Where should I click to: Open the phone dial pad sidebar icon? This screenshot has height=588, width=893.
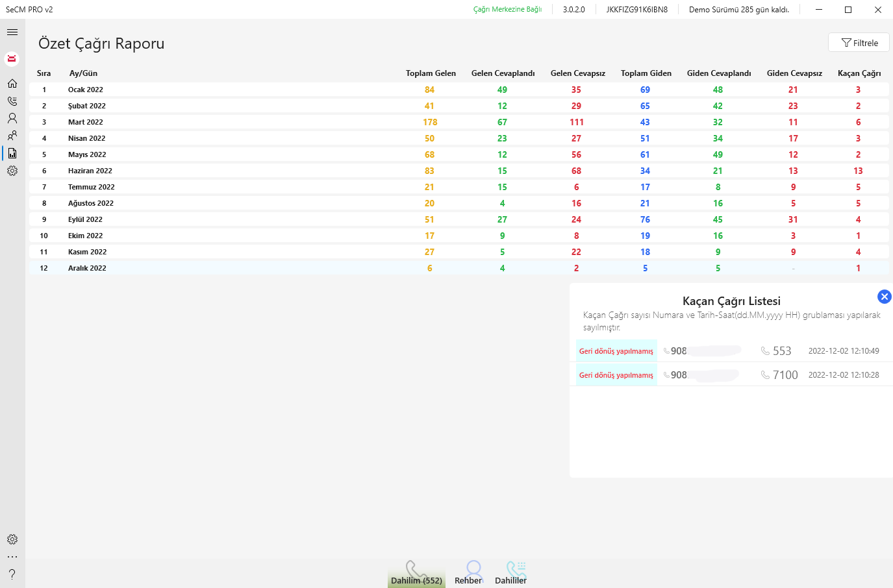coord(12,101)
